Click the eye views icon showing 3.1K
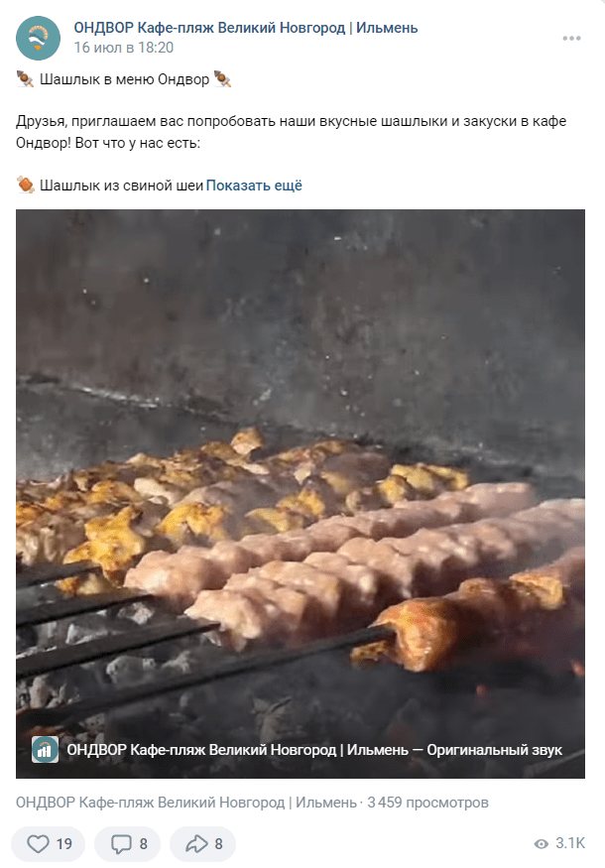Image resolution: width=605 pixels, height=868 pixels. tap(541, 843)
